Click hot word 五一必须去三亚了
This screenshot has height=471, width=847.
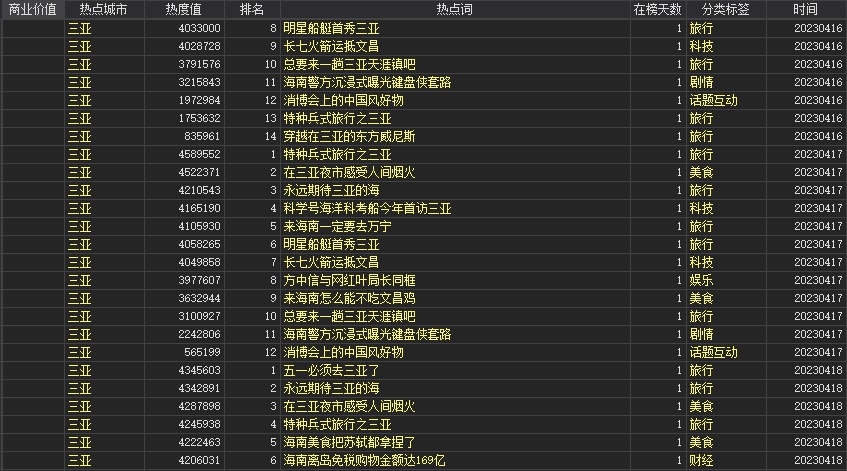(x=331, y=371)
